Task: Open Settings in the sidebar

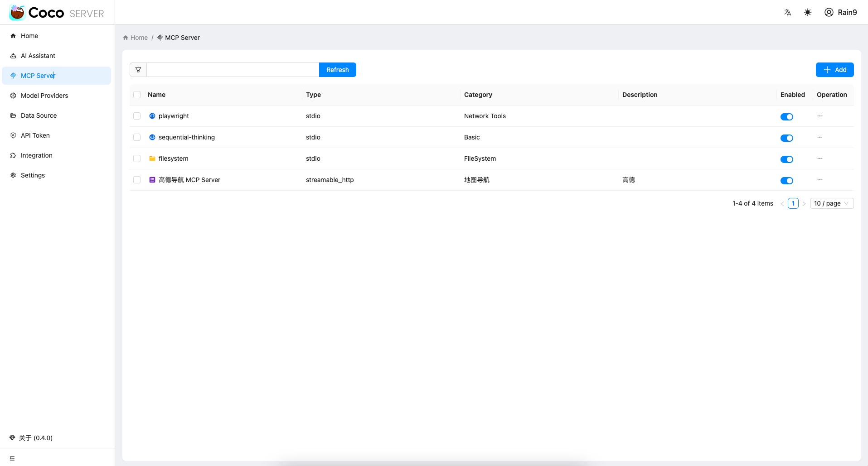Action: (57, 175)
